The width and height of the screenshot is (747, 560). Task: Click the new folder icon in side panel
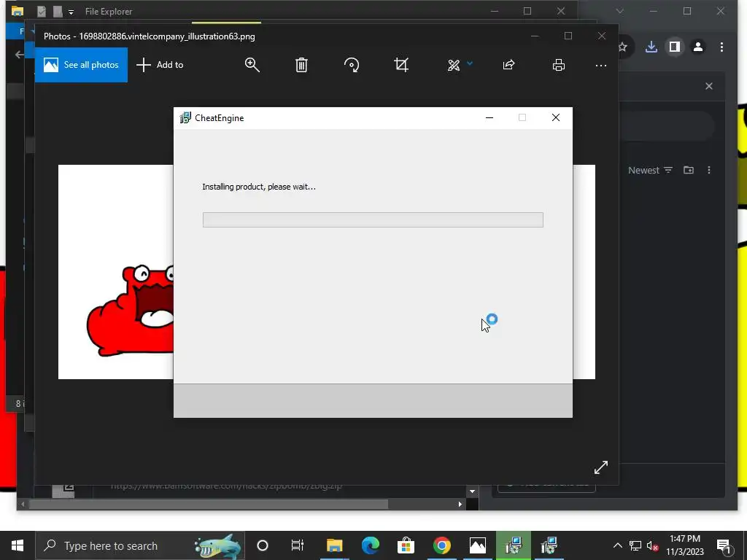[x=689, y=170]
